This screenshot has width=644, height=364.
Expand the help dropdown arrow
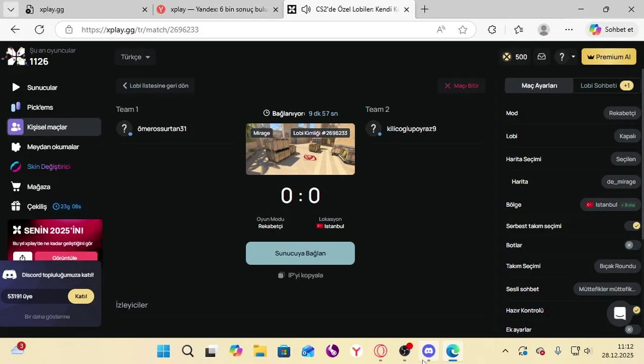point(573,57)
